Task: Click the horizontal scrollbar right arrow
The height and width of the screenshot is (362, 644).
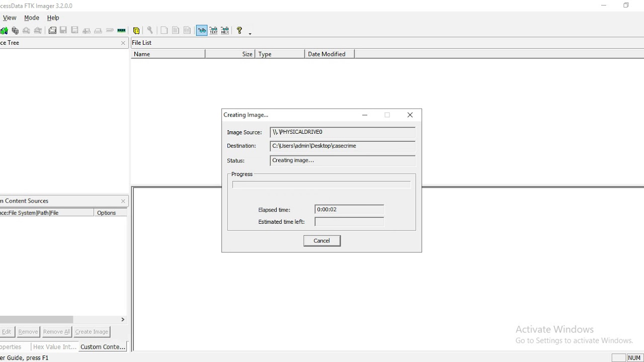Action: (x=123, y=320)
